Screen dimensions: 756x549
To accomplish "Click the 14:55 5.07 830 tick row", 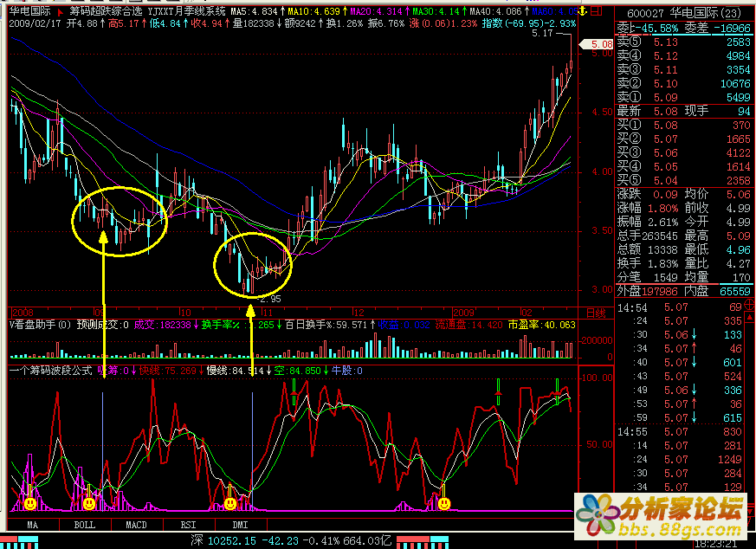I will (680, 432).
